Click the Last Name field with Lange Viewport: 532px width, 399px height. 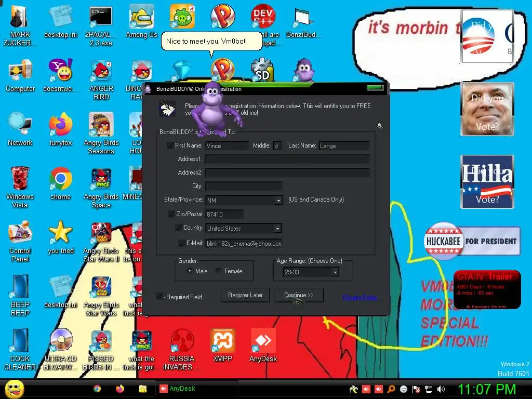pos(344,146)
